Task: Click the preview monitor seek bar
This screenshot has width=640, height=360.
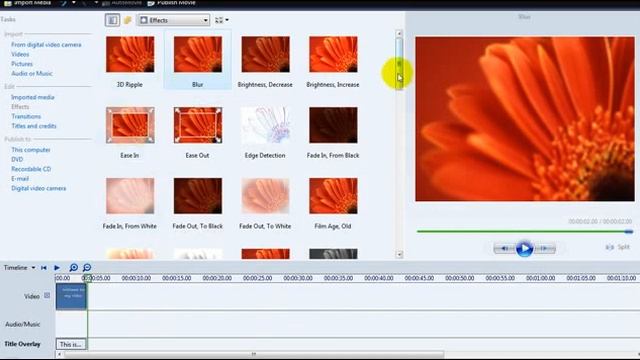Action: click(524, 231)
